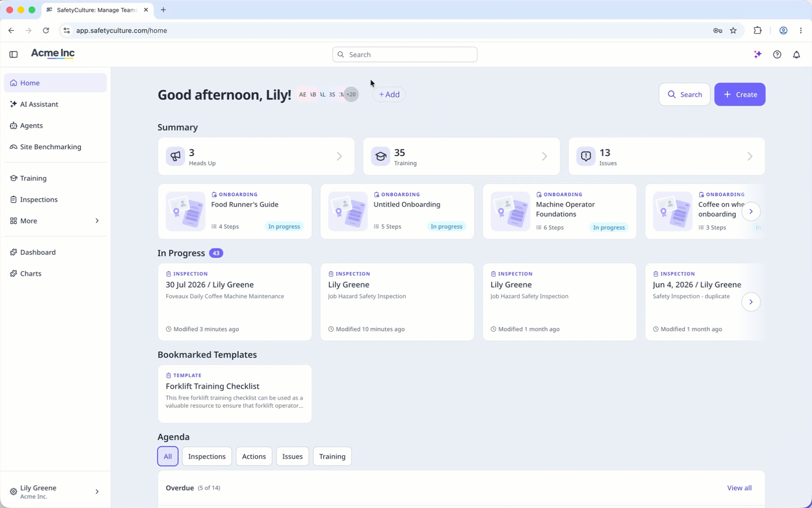Screen dimensions: 812x508
Task: Open the Chrome profile icon
Action: point(783,30)
